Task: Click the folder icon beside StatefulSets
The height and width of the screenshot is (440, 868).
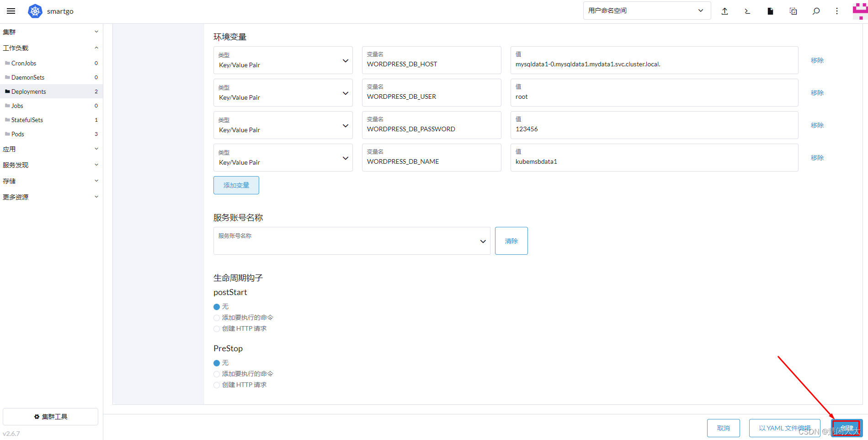Action: tap(7, 120)
